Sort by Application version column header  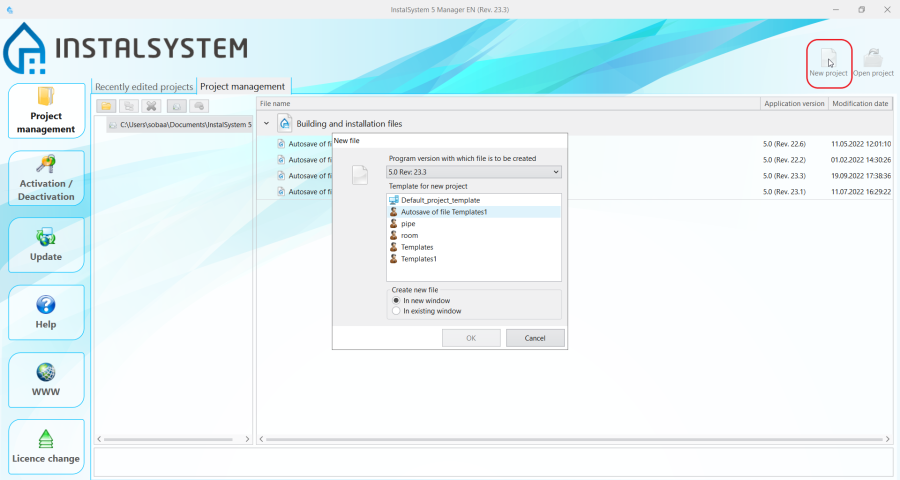tap(794, 103)
